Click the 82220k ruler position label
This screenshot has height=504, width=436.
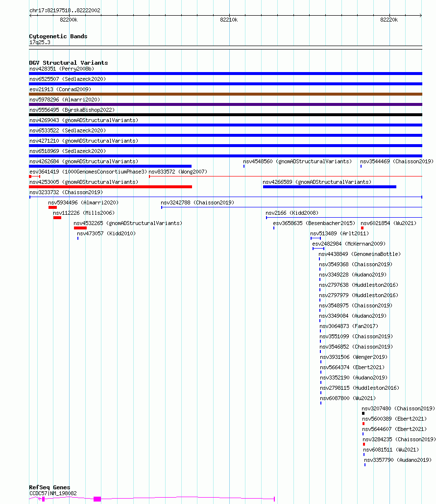389,20
